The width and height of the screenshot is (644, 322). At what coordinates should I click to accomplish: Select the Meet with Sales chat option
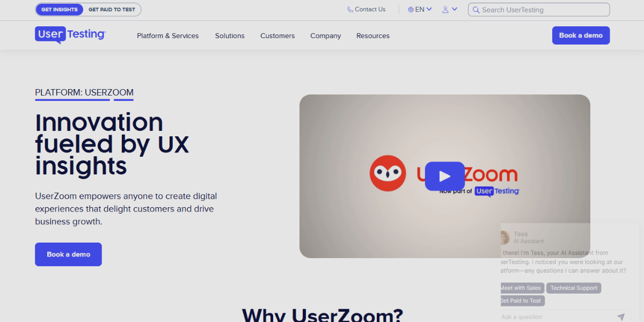(521, 288)
